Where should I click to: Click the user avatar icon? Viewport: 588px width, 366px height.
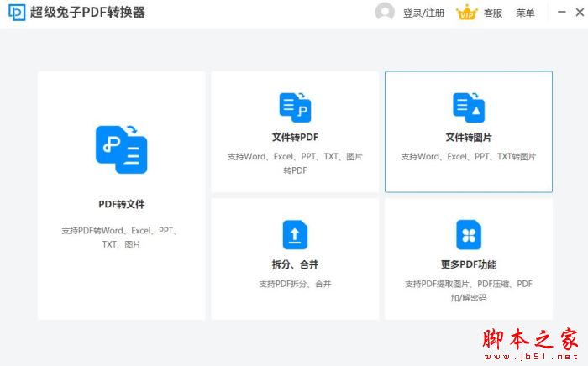point(385,12)
